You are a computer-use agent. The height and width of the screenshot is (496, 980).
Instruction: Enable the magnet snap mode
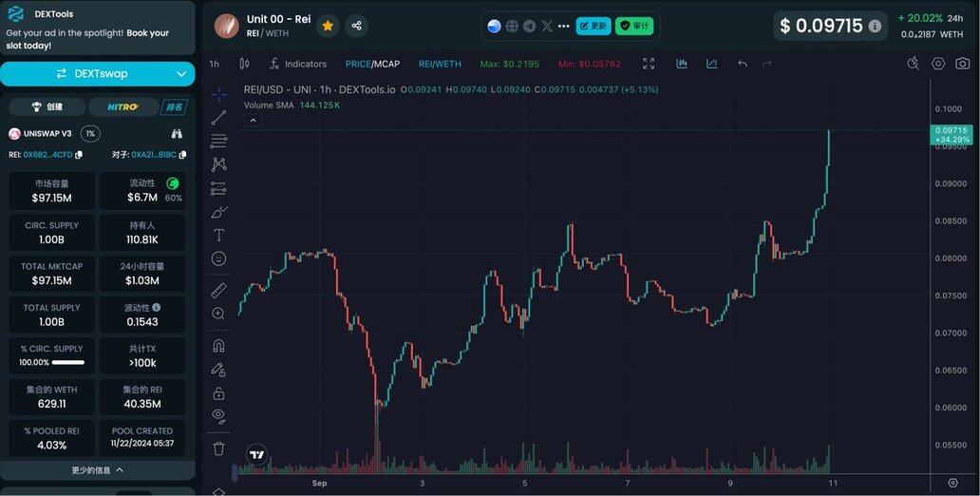coord(218,346)
